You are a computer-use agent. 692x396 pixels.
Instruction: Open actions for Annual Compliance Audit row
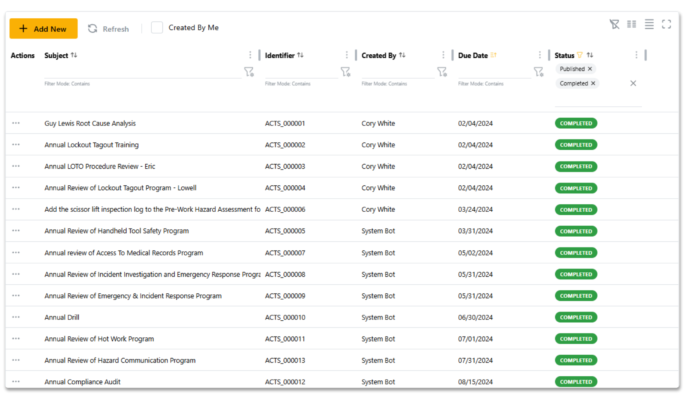click(x=16, y=381)
